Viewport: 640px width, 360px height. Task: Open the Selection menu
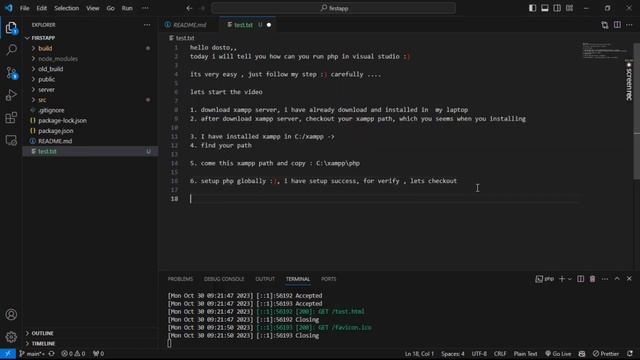67,8
